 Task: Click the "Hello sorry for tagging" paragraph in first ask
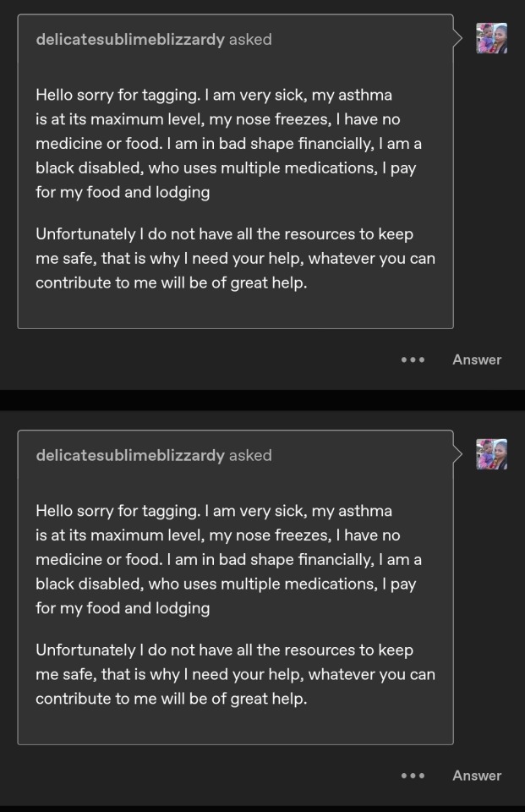[x=228, y=143]
